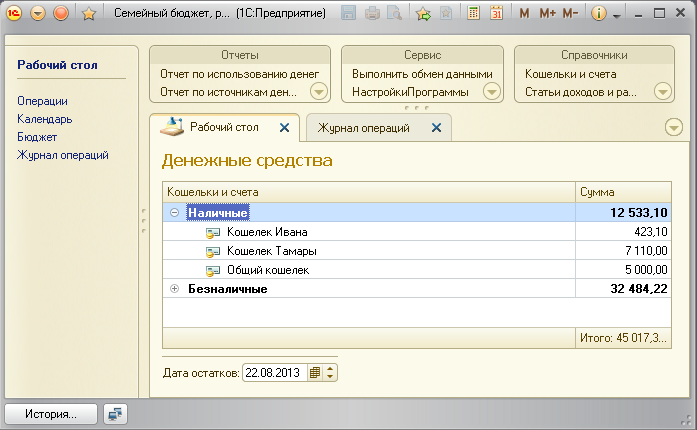Open the Calendar icon showing 31
This screenshot has width=697, height=430.
click(x=497, y=13)
